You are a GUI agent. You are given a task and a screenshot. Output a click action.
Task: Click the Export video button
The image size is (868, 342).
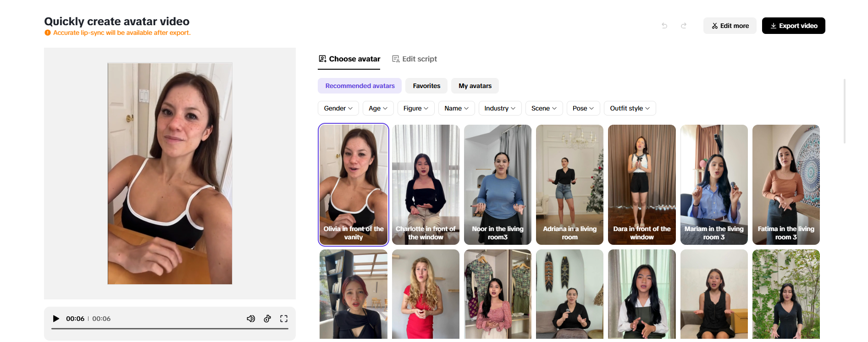click(x=794, y=26)
